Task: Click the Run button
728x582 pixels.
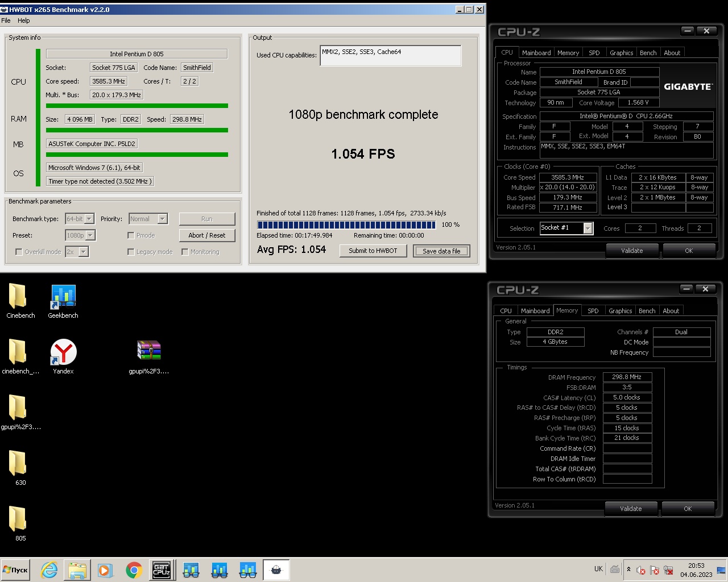Action: (x=207, y=219)
